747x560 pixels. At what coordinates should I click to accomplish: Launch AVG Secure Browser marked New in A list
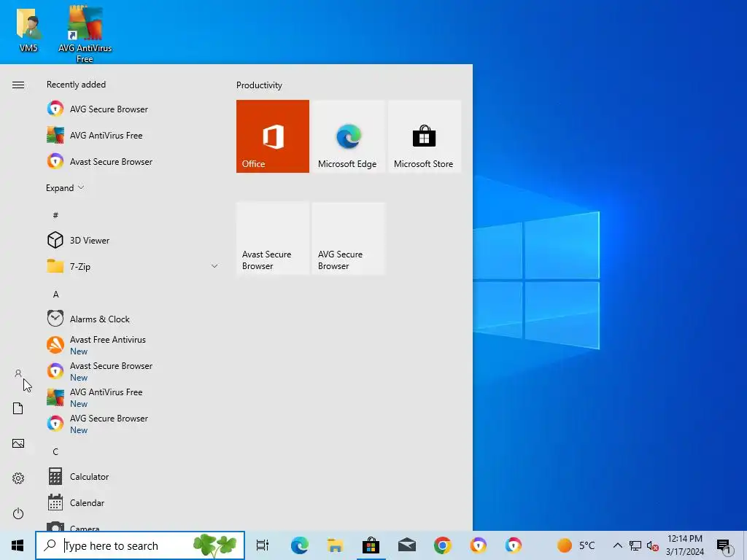coord(134,424)
